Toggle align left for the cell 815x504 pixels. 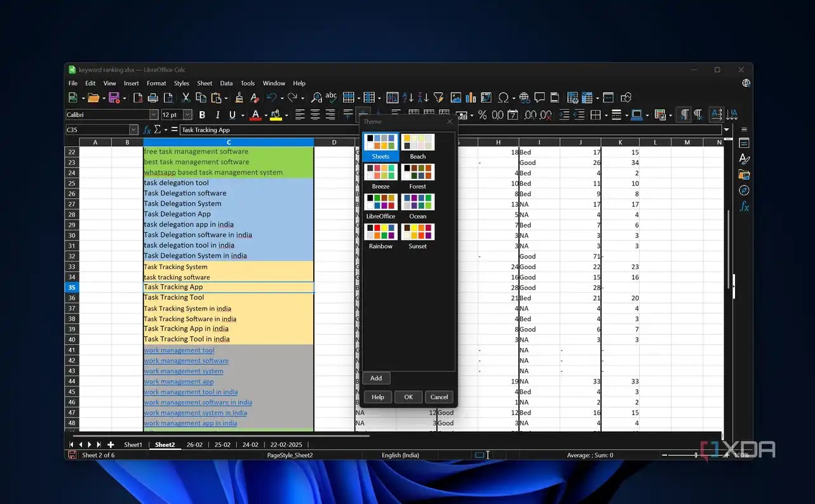tap(300, 115)
